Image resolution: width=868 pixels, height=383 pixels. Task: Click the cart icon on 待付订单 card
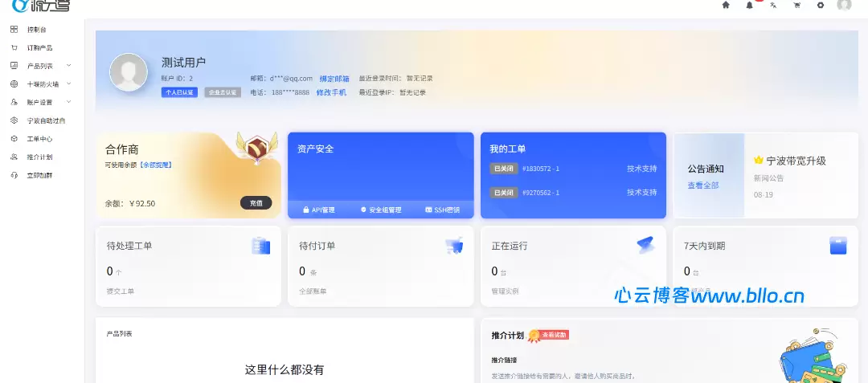[x=454, y=246]
